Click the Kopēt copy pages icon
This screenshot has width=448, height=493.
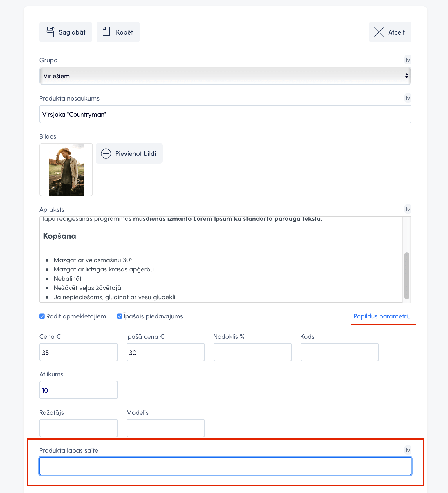[x=107, y=32]
